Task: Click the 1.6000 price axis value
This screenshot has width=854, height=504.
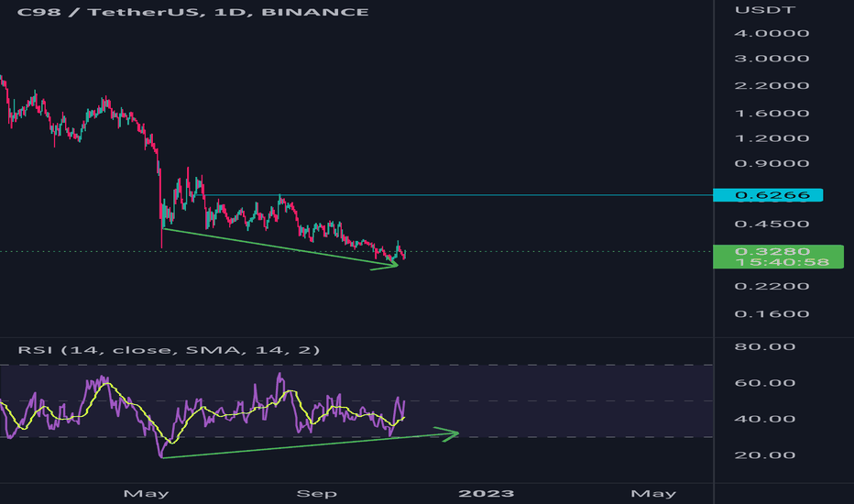Action: pos(772,114)
